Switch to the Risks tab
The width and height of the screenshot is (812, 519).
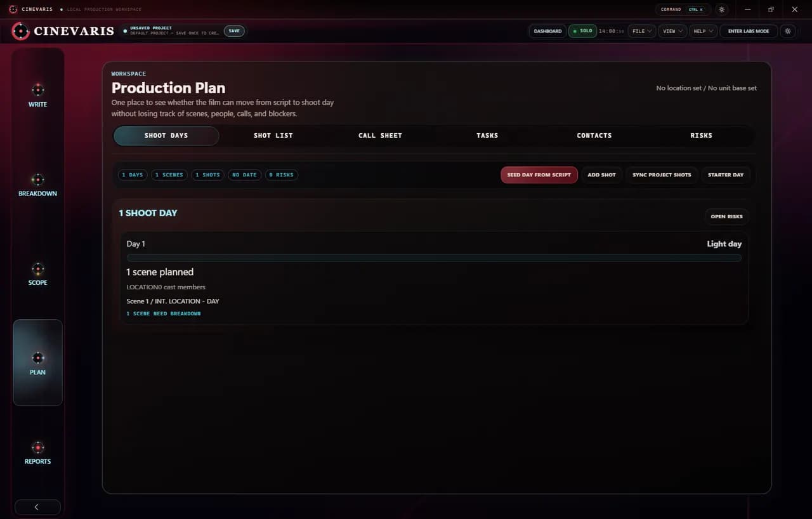pyautogui.click(x=701, y=136)
